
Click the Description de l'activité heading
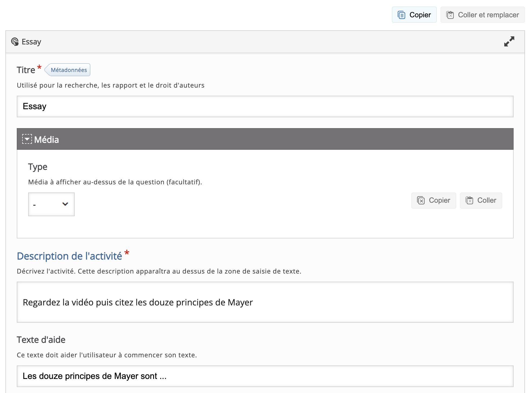70,256
